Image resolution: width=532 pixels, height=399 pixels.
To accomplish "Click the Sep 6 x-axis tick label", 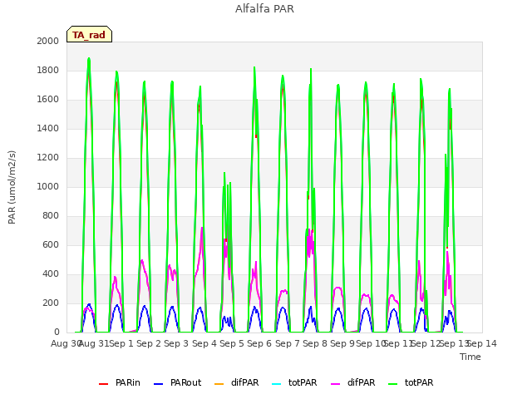I will 259,343.
